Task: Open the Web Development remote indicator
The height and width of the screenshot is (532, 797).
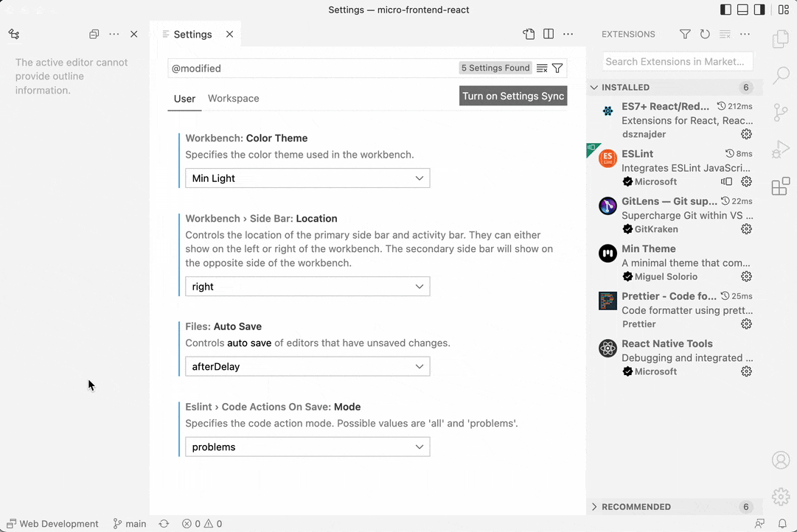Action: click(x=52, y=523)
